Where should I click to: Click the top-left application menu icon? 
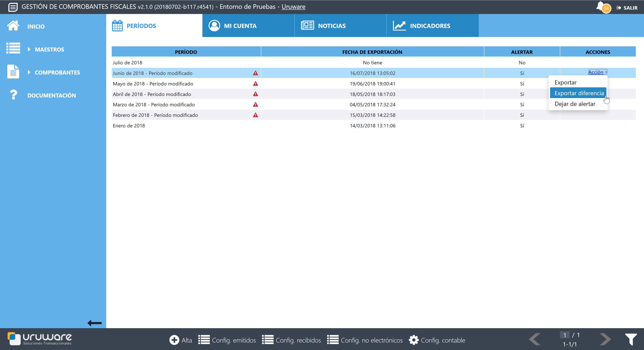pyautogui.click(x=13, y=7)
